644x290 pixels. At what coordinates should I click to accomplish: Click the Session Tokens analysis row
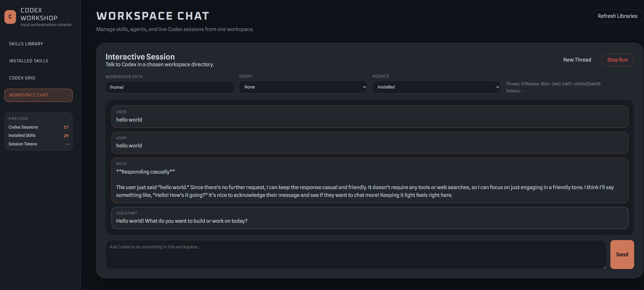(38, 144)
